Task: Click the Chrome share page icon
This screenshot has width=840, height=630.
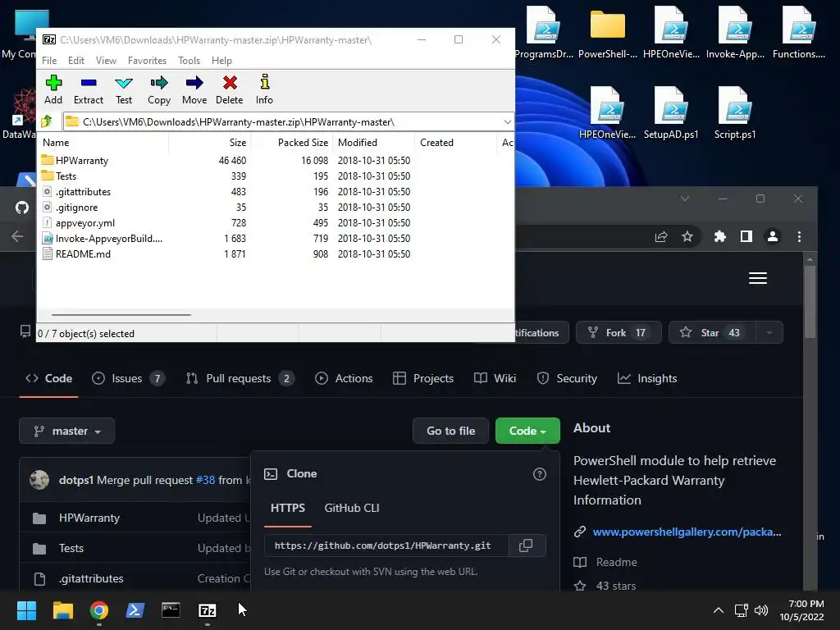Action: pyautogui.click(x=661, y=236)
